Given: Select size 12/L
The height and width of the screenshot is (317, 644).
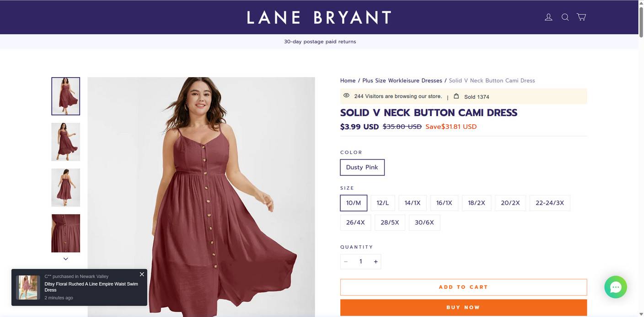Looking at the screenshot, I should click(382, 203).
